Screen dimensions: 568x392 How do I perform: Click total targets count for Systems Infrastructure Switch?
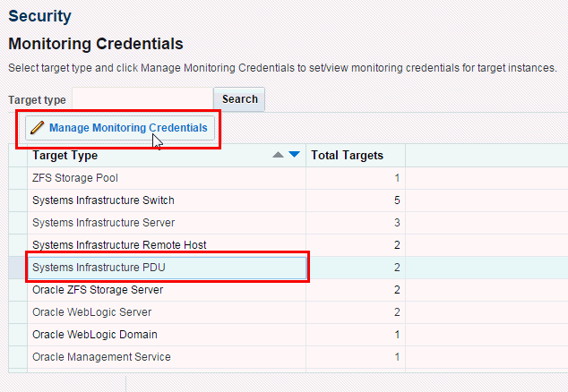[396, 200]
